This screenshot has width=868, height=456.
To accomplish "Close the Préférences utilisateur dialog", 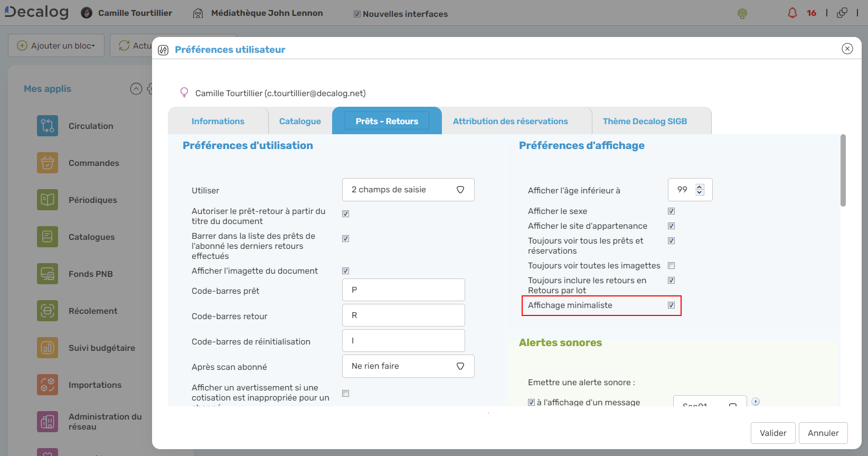I will click(x=847, y=49).
